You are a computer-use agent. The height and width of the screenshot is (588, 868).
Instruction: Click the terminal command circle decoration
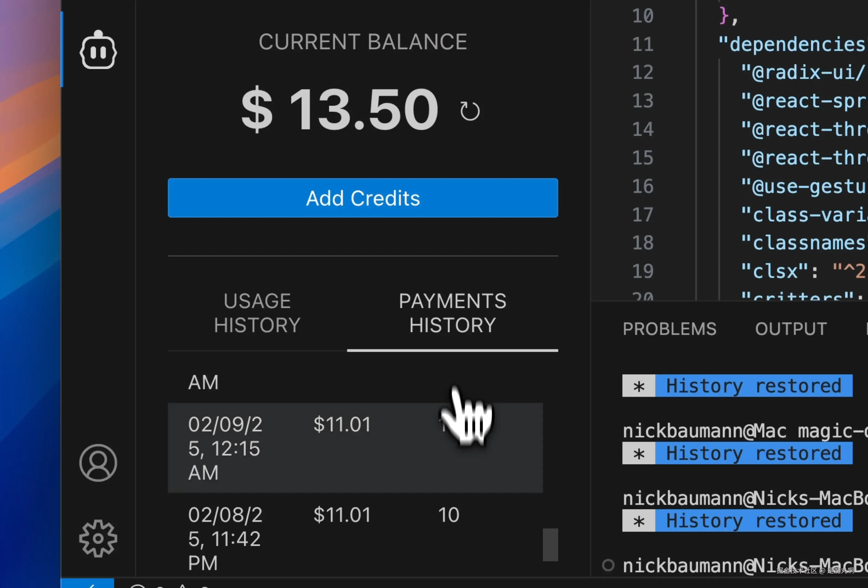[608, 565]
